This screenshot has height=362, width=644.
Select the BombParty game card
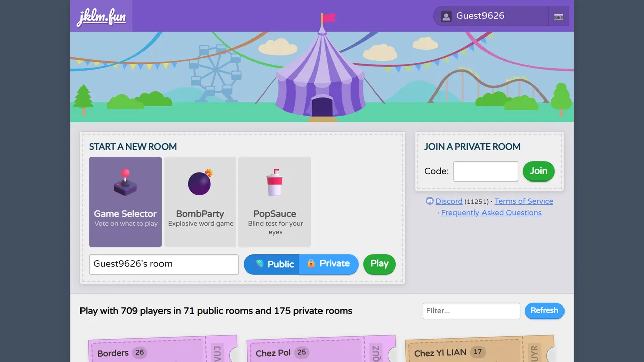(200, 202)
